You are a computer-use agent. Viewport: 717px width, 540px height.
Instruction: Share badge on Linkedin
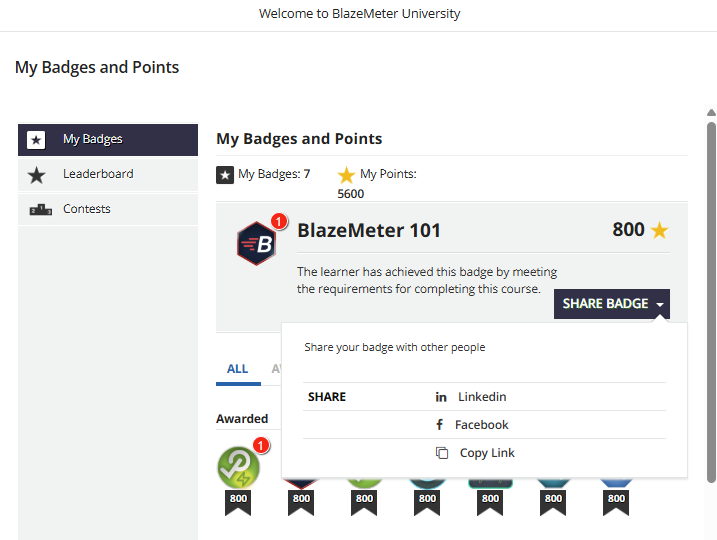point(484,397)
